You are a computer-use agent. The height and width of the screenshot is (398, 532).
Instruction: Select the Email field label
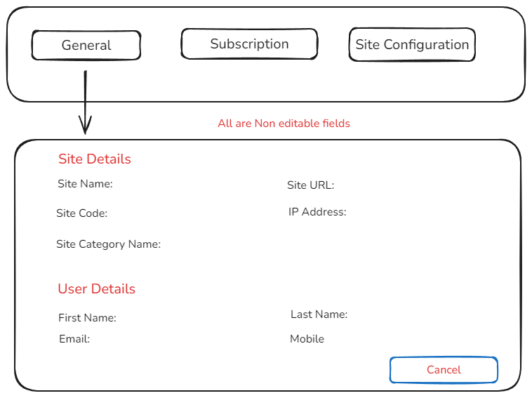(x=74, y=339)
